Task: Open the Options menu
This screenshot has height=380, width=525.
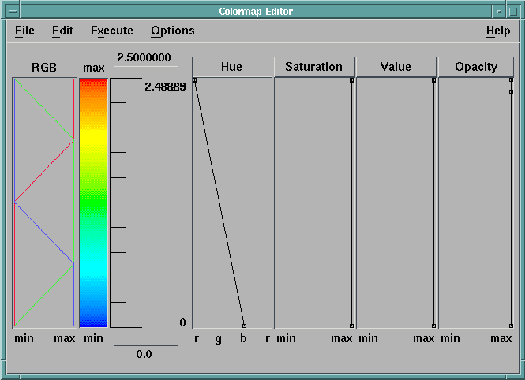Action: [172, 31]
